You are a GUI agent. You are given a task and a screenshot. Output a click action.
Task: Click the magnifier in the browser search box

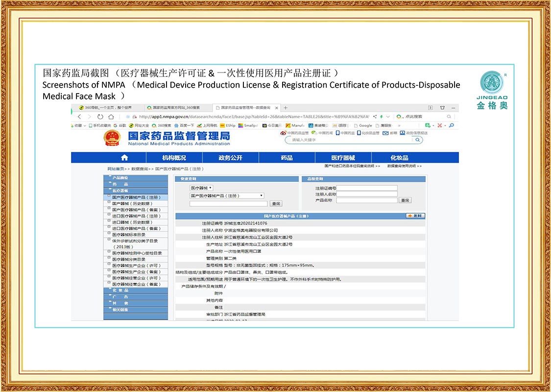[x=449, y=117]
